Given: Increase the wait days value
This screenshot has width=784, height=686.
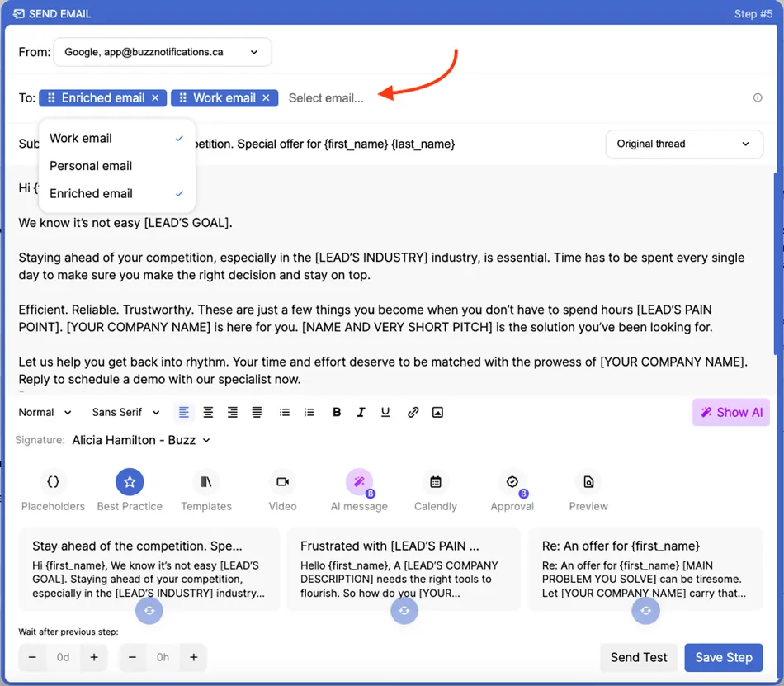Looking at the screenshot, I should (94, 657).
